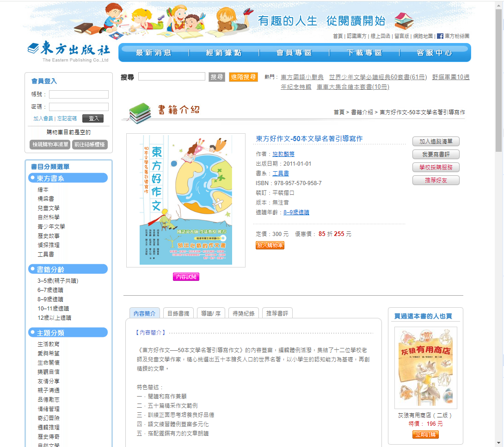Screen dimensions: 504x447
Task: Click the grey 搜尋 button
Action: (217, 77)
